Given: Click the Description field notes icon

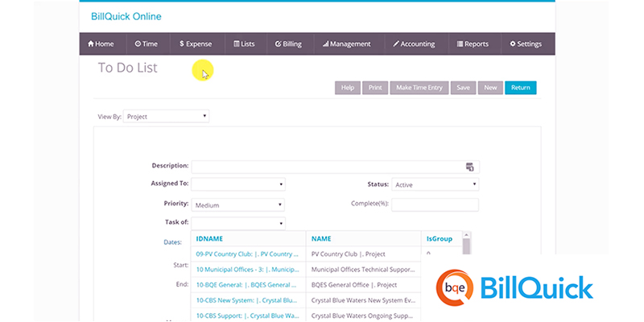Looking at the screenshot, I should click(470, 167).
